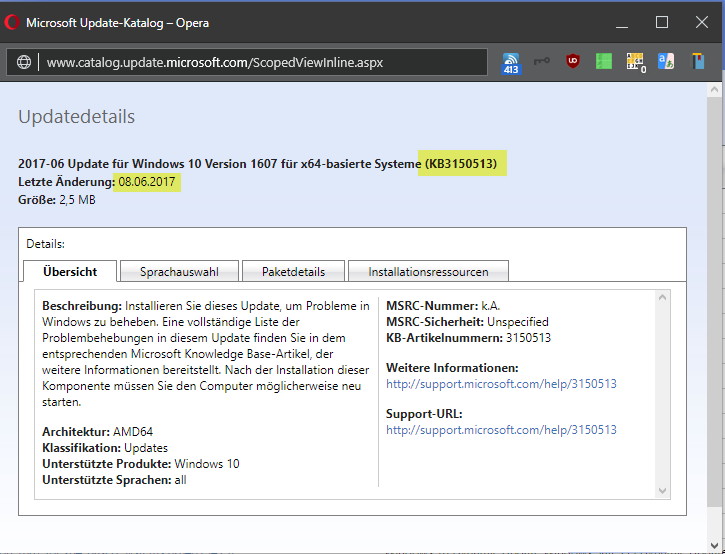Open the Installationsressourcen tab
The image size is (725, 554).
point(428,271)
